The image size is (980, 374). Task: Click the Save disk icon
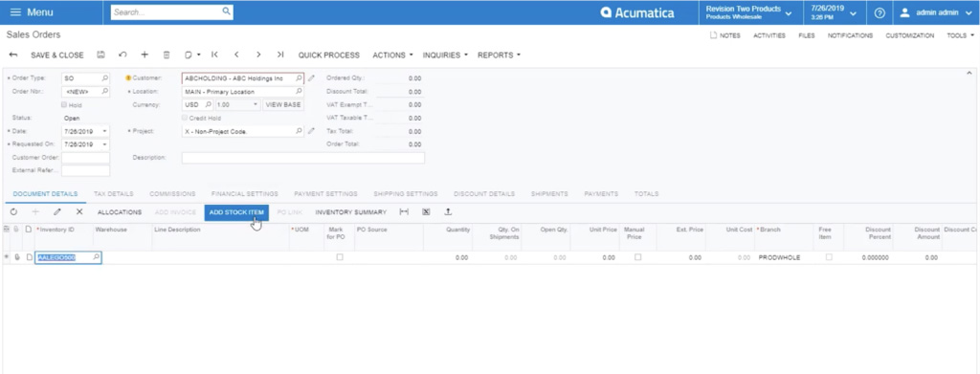(x=100, y=55)
